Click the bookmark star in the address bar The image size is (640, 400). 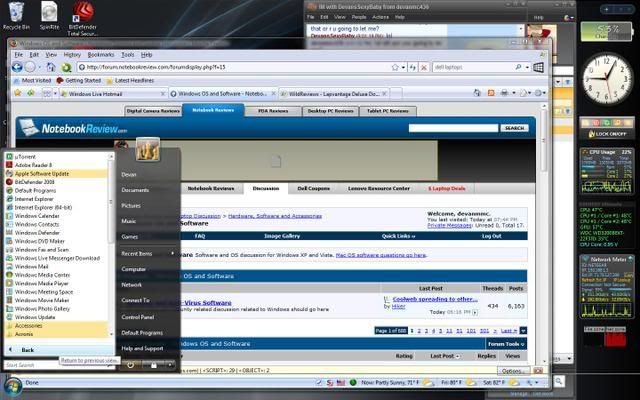point(395,67)
